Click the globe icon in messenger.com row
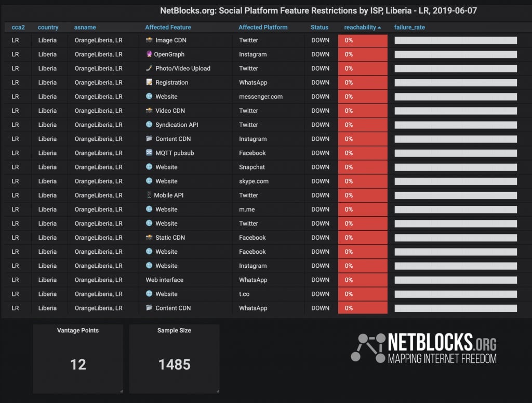The width and height of the screenshot is (532, 403). tap(149, 96)
